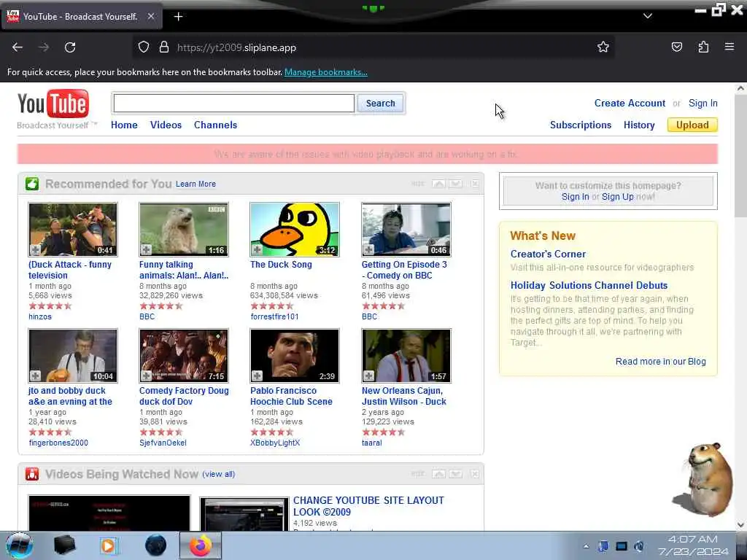Open Funny talking animals thumbnail
Viewport: 747px width, 560px height.
183,230
